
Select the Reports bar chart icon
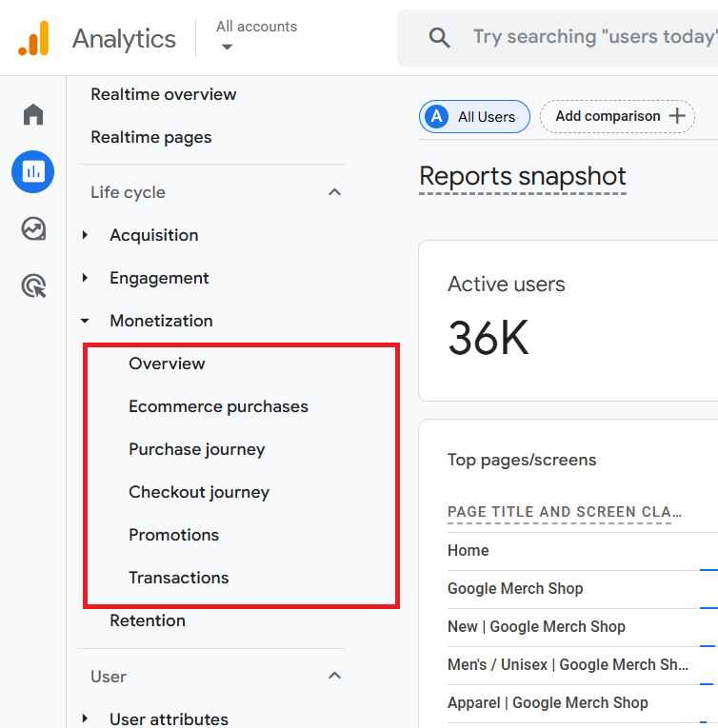click(33, 171)
